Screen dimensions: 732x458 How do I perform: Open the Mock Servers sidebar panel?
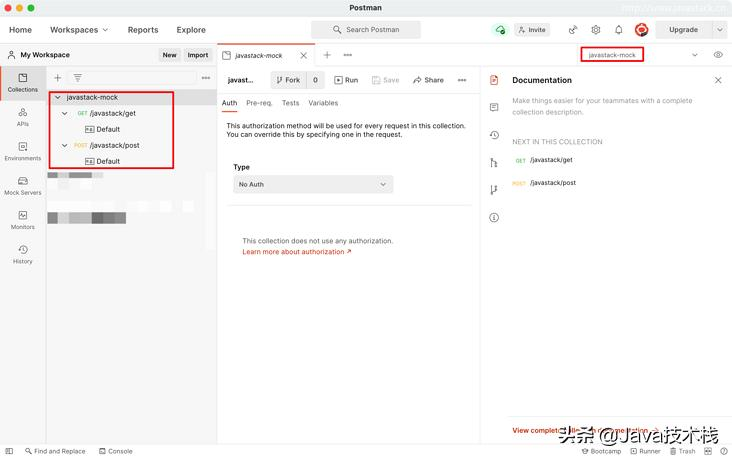(22, 186)
